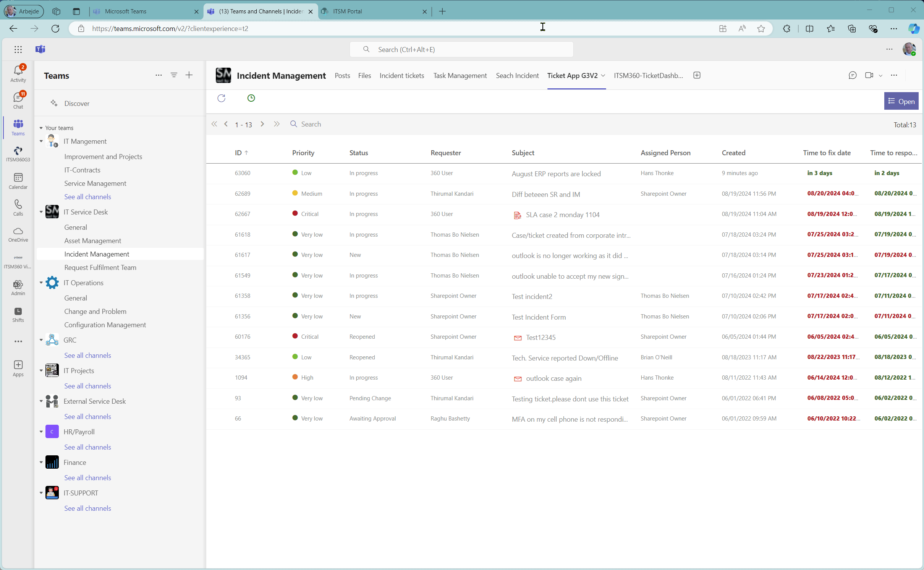Select the Admin panel icon in left sidebar
924x570 pixels.
(18, 285)
